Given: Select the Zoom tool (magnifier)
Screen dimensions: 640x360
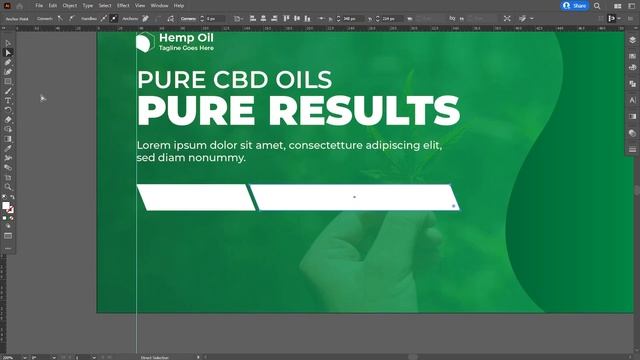Looking at the screenshot, I should click(x=8, y=187).
